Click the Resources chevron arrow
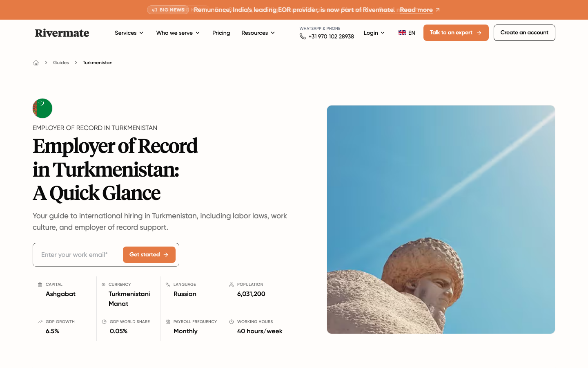The image size is (588, 368). (x=273, y=33)
